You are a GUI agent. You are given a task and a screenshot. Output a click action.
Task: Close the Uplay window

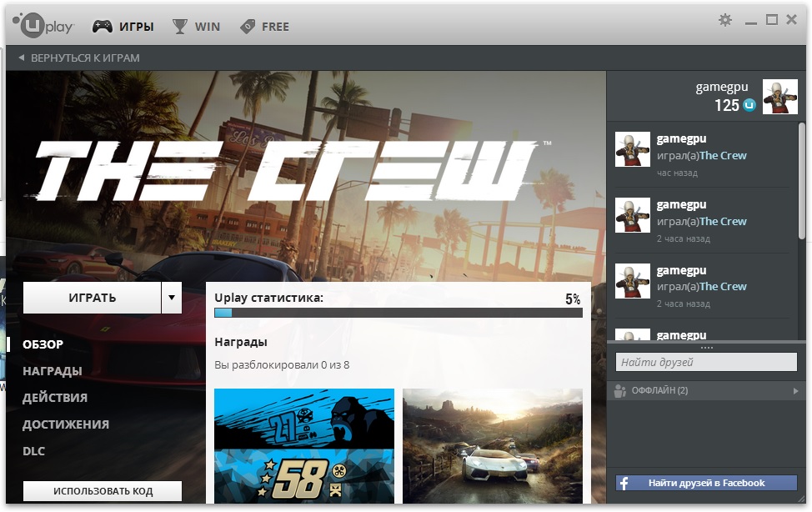pyautogui.click(x=791, y=20)
